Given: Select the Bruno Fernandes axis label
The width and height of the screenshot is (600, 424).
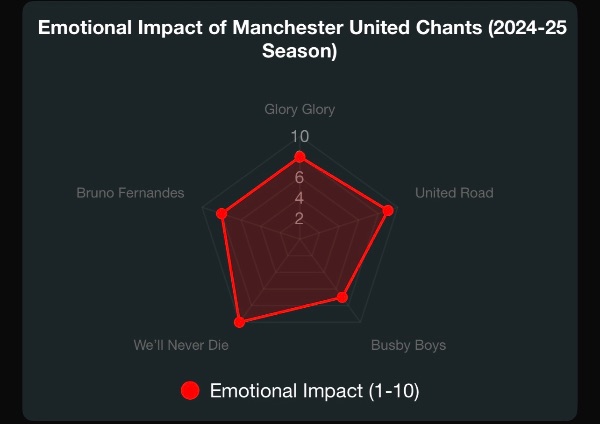Looking at the screenshot, I should pos(130,193).
